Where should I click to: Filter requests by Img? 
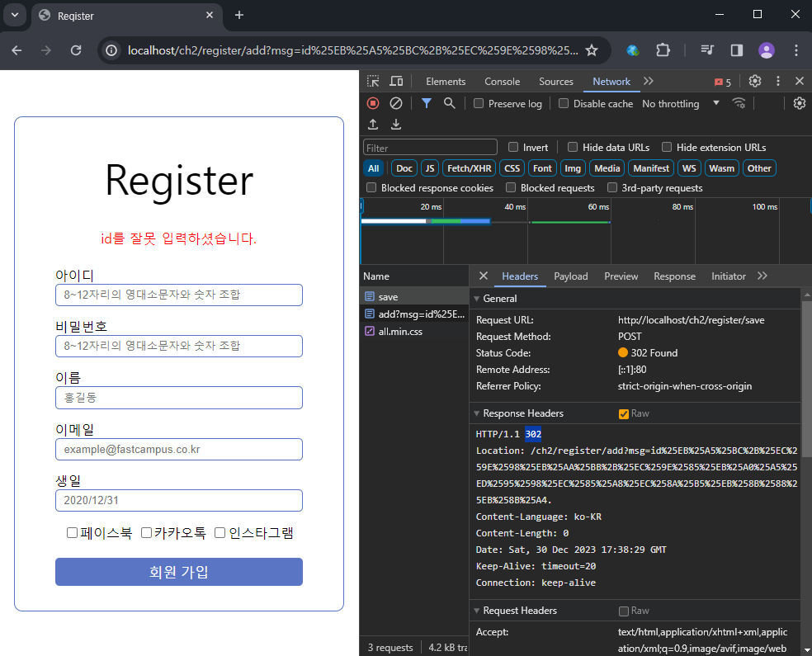point(572,168)
